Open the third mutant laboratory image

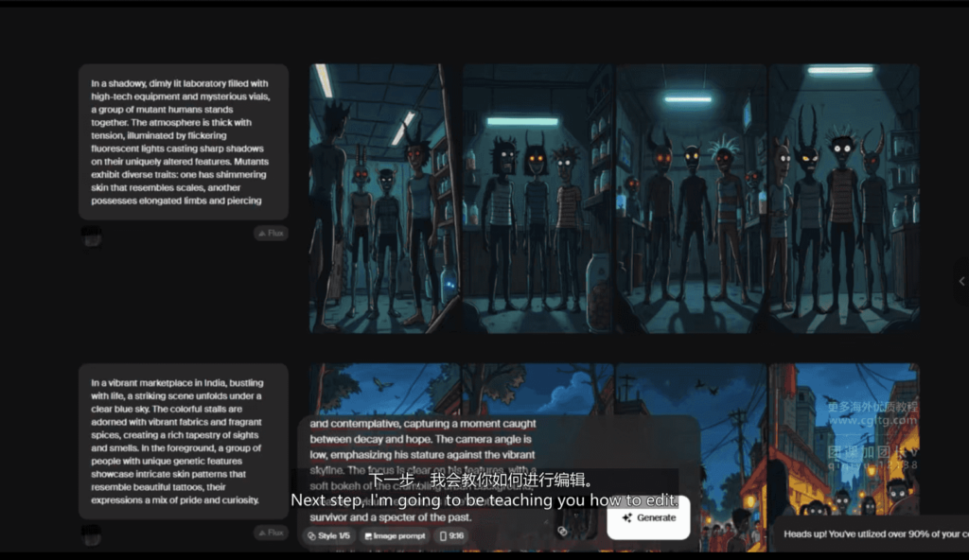pos(691,199)
